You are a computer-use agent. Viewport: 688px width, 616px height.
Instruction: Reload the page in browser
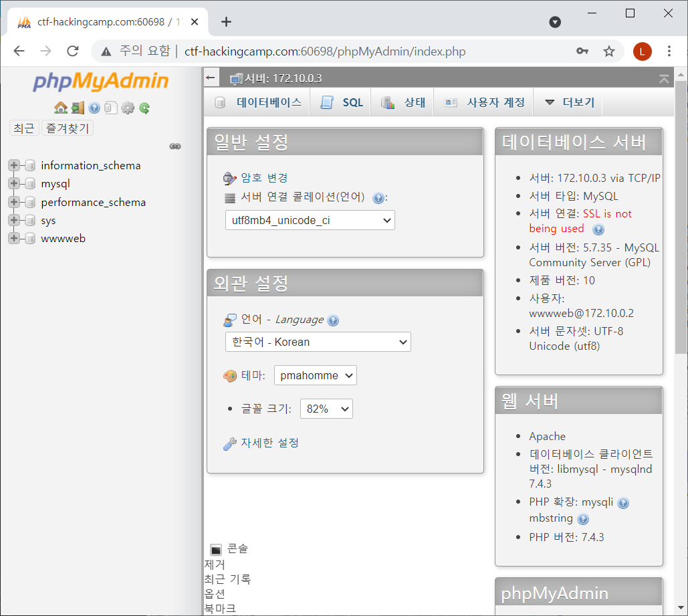pos(72,51)
